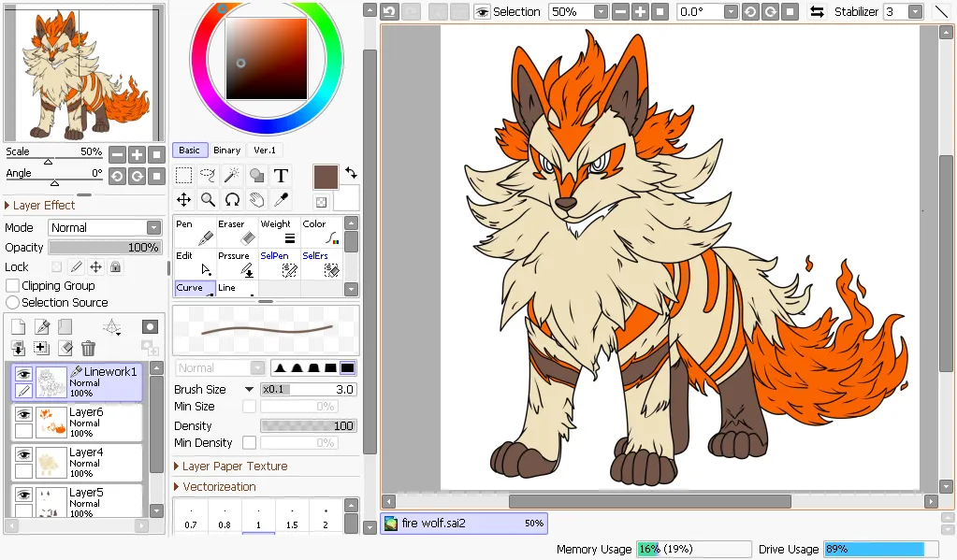Toggle lock all on the layer
957x560 pixels.
(115, 266)
